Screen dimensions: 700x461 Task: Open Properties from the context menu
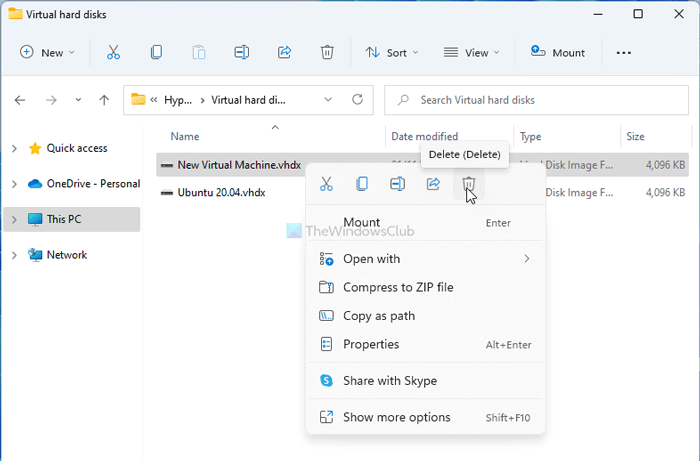pos(371,344)
